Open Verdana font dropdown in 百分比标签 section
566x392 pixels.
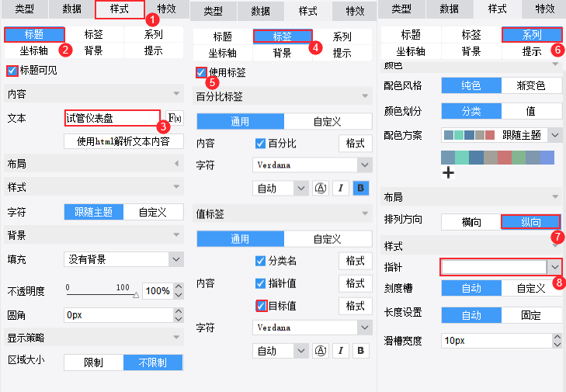(x=312, y=165)
